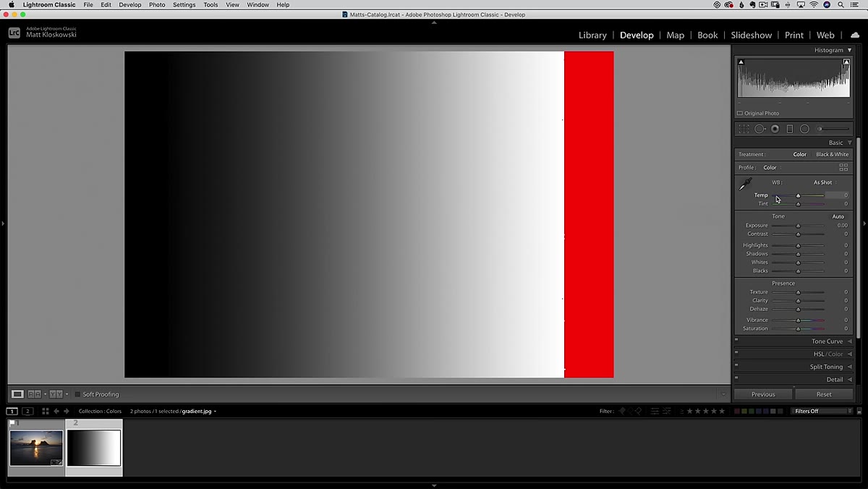Filter by red color label
Viewport: 868px width, 489px height.
737,411
